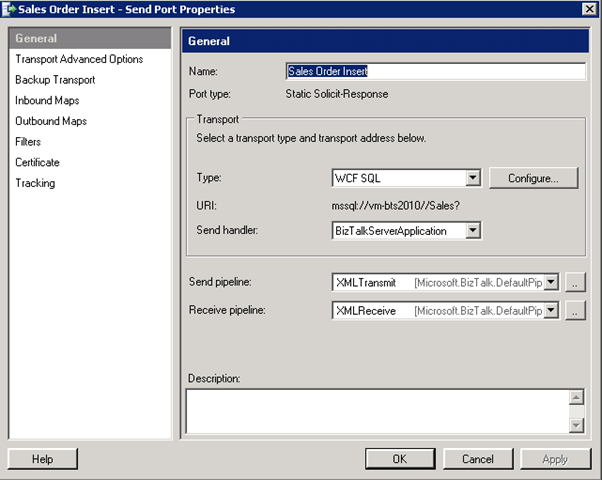Open the Certificate page
Image resolution: width=602 pixels, height=480 pixels.
(37, 162)
